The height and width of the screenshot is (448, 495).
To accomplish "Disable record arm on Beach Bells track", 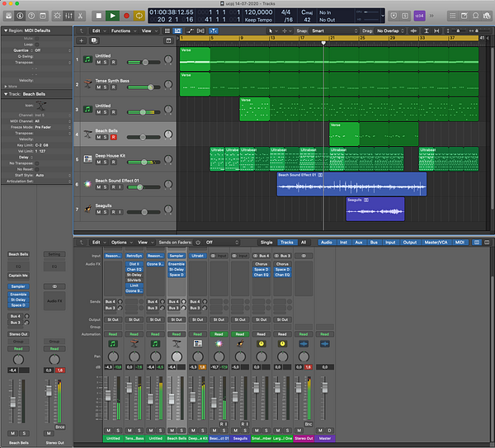I will [x=114, y=138].
